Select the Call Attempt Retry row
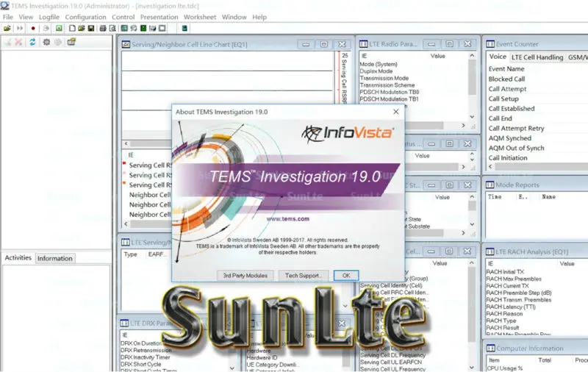588x372 pixels. [x=517, y=128]
